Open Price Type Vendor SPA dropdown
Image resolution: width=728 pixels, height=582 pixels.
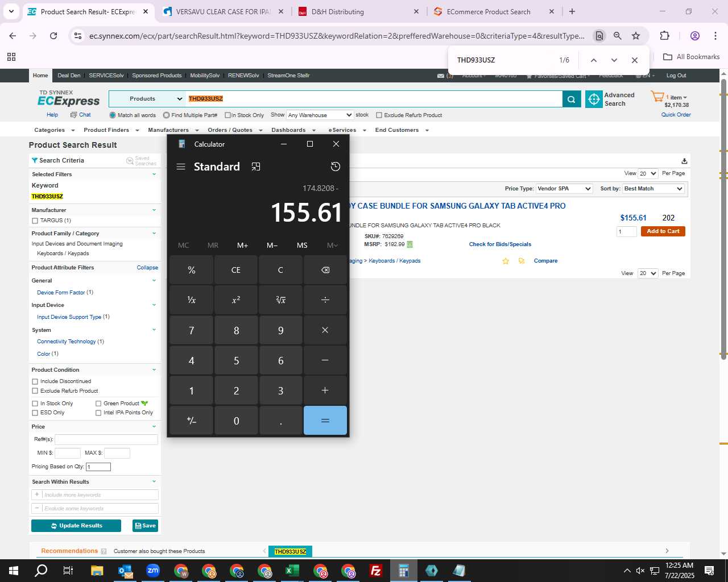564,189
